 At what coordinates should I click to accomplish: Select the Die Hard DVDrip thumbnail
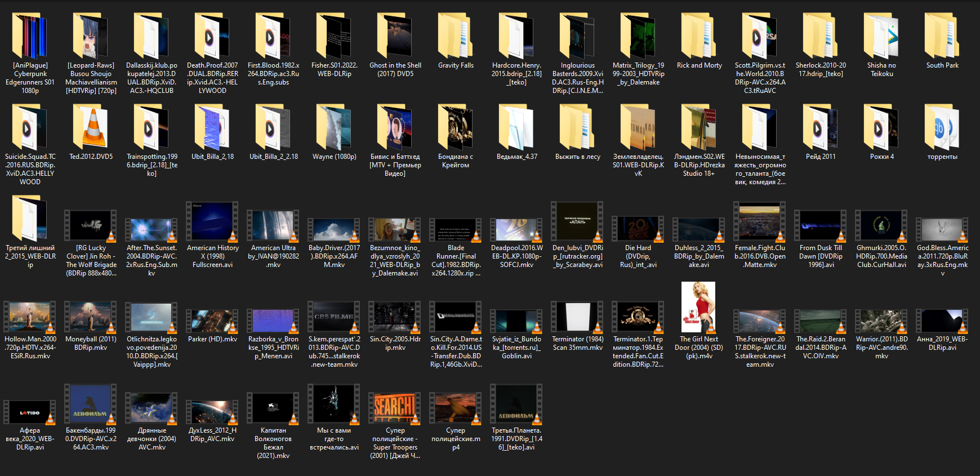click(x=638, y=230)
